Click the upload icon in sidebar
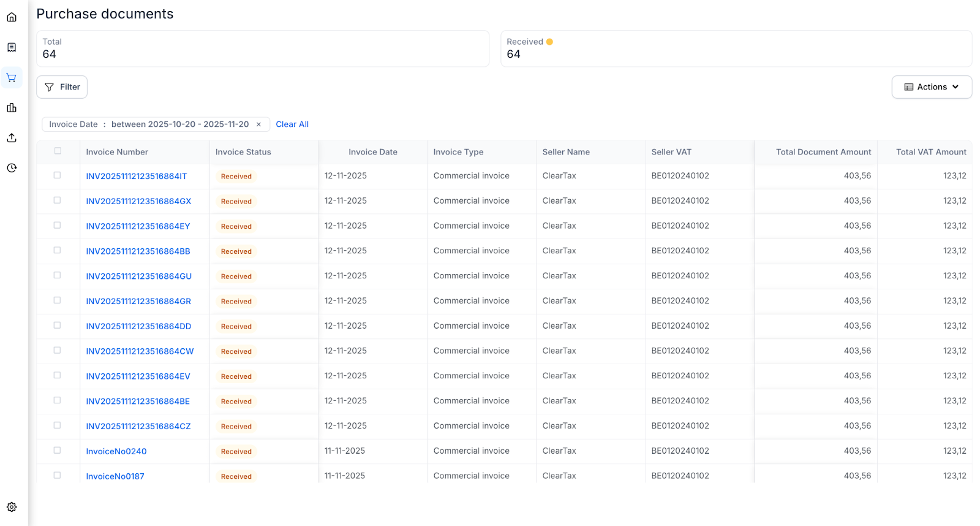 click(x=12, y=138)
